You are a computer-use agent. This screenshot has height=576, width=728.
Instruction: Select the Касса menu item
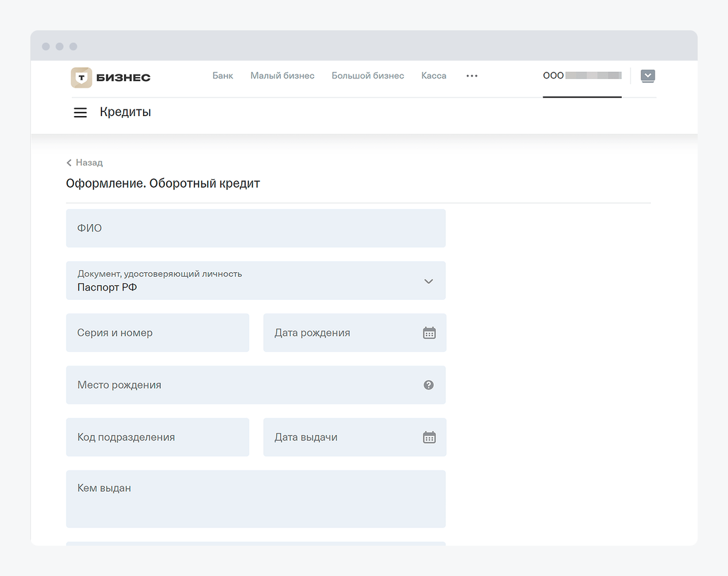(x=434, y=76)
